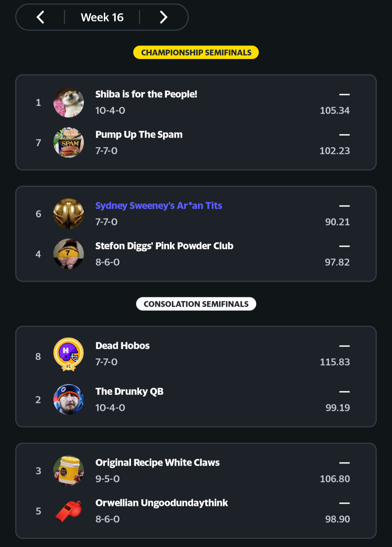392x547 pixels.
Task: Click the SPAM can team avatar
Action: coord(69,143)
